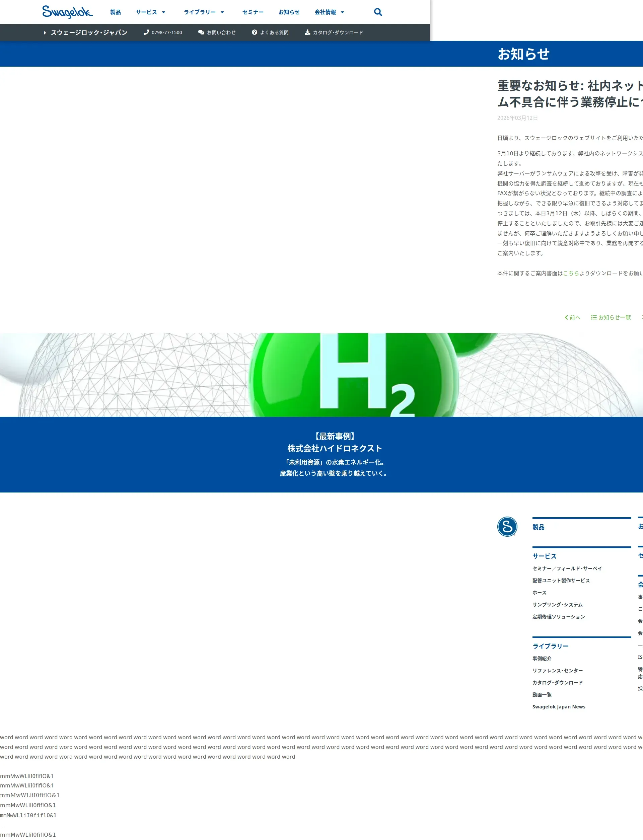Click the green こちら download link
The width and height of the screenshot is (643, 840).
click(x=571, y=273)
